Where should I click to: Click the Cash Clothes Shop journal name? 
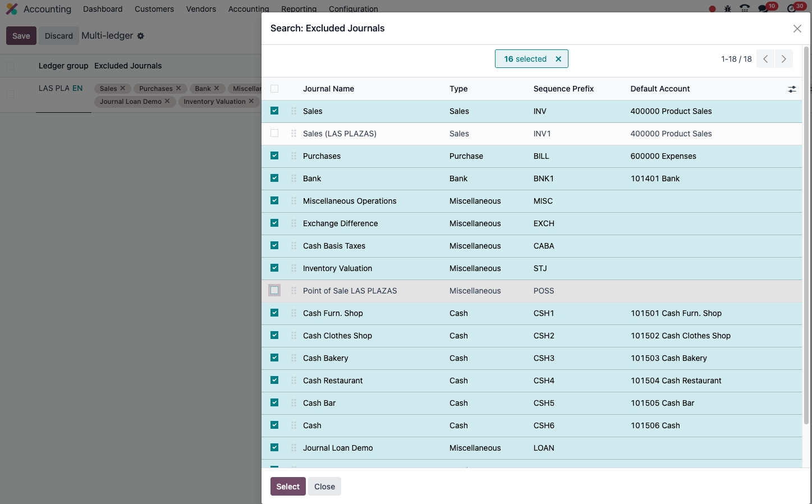[337, 336]
